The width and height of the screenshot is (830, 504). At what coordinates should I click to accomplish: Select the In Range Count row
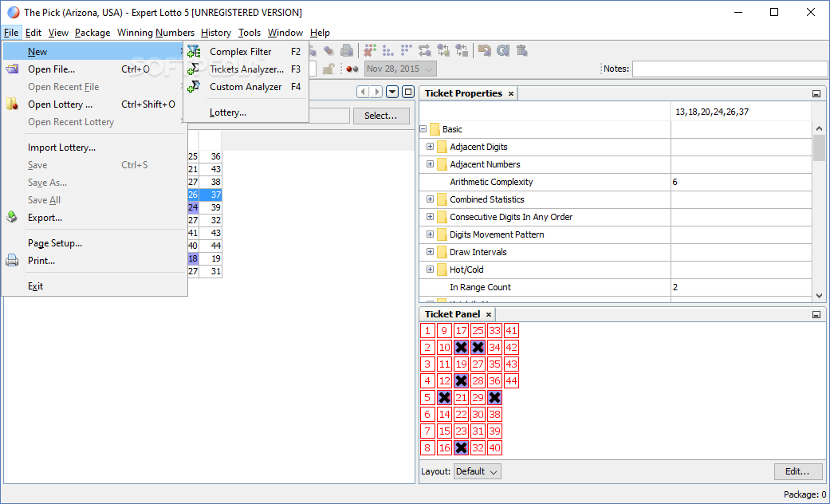tap(615, 287)
